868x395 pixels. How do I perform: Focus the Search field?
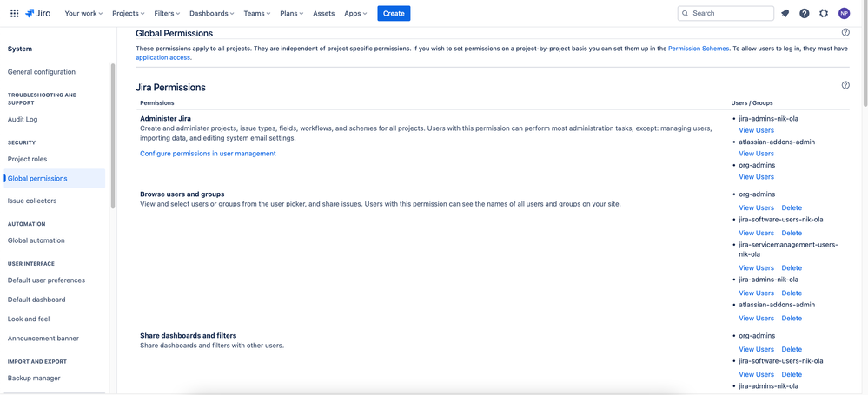pos(726,13)
